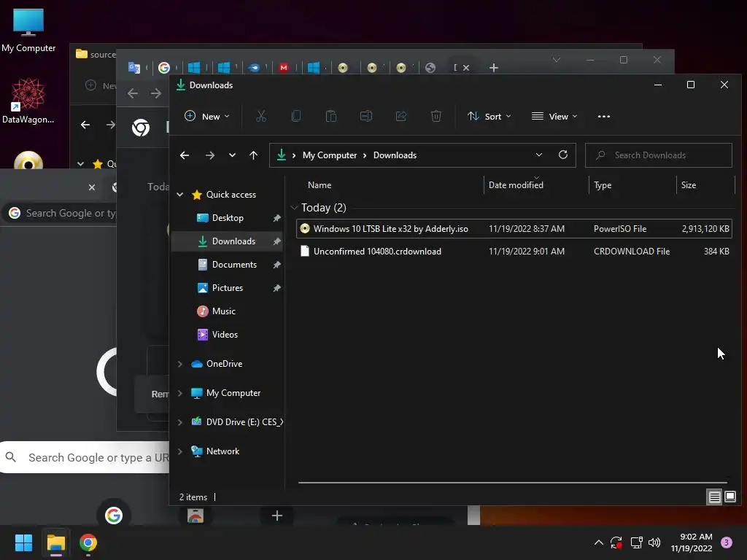The height and width of the screenshot is (560, 747).
Task: Click the ISO disc file icon
Action: (x=305, y=228)
